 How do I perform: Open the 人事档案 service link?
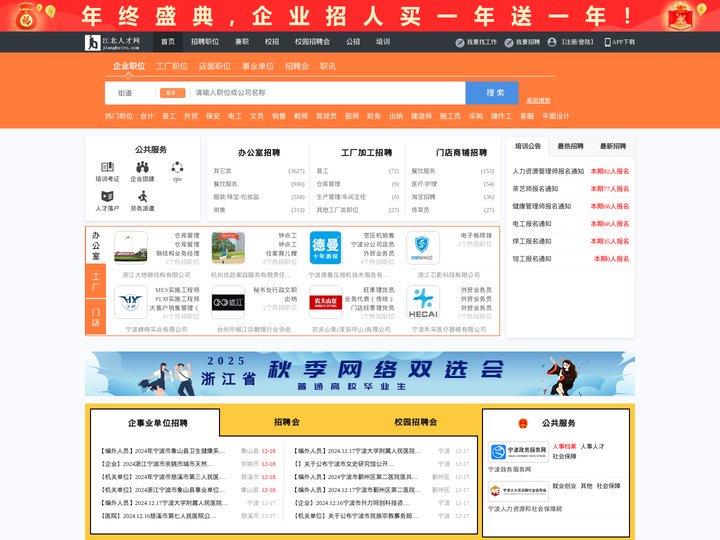point(564,446)
